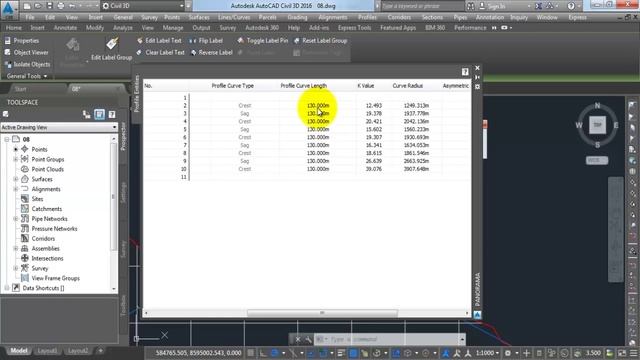The width and height of the screenshot is (640, 360).
Task: Switch to the Express Tools ribbon tab
Action: coord(354,28)
